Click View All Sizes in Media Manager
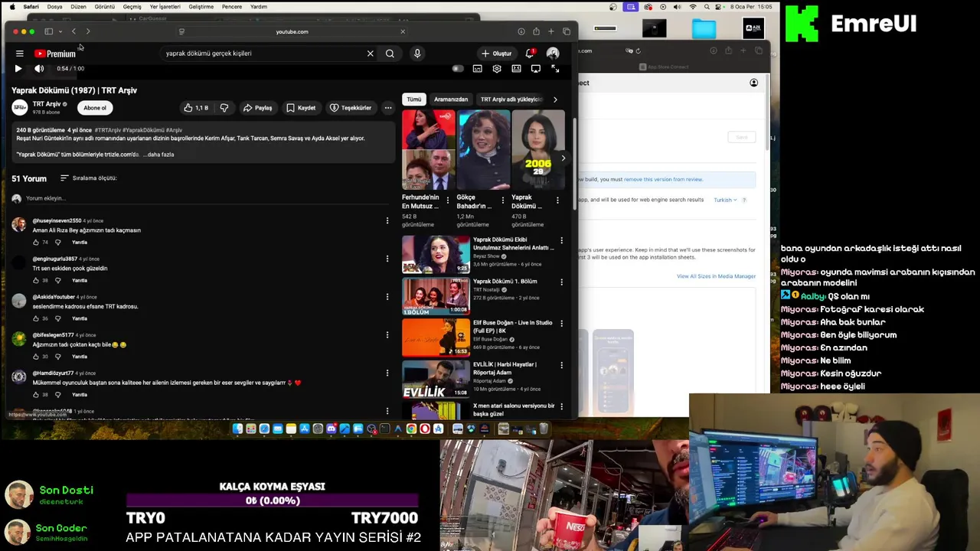Viewport: 980px width, 551px height. pyautogui.click(x=716, y=276)
